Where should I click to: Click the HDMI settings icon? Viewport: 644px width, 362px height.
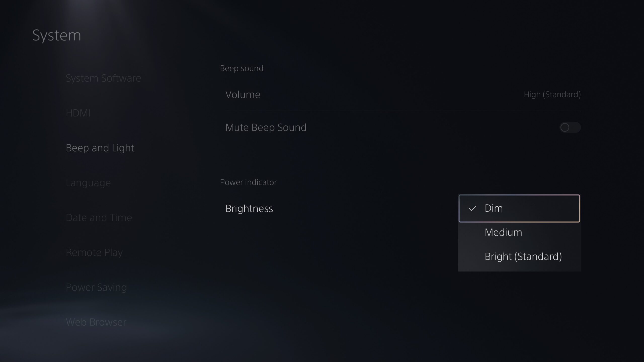pos(78,113)
